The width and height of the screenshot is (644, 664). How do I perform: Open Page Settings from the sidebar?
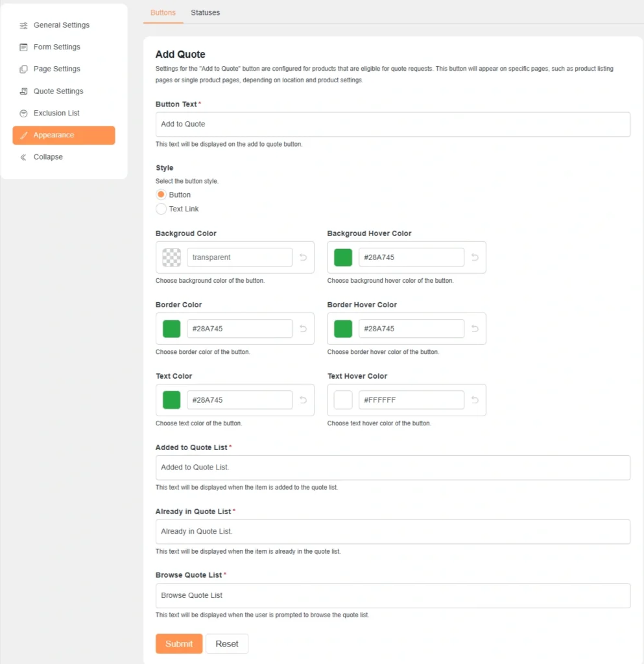56,69
